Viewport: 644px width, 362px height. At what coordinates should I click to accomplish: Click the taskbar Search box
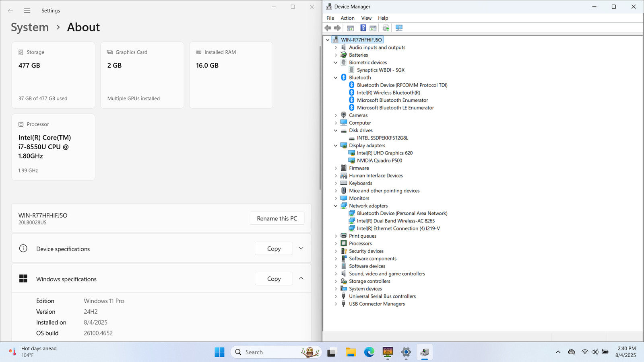(266, 352)
